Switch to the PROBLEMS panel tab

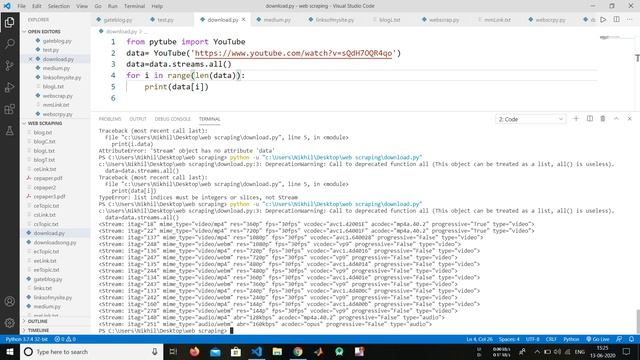pyautogui.click(x=110, y=119)
